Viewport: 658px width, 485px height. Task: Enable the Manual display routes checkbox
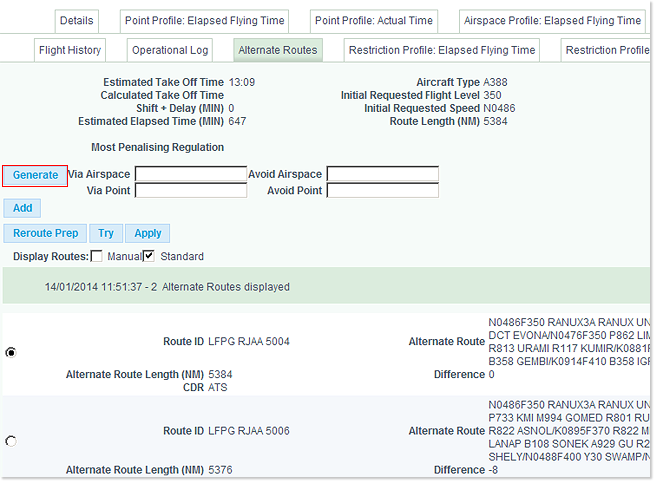pos(97,256)
